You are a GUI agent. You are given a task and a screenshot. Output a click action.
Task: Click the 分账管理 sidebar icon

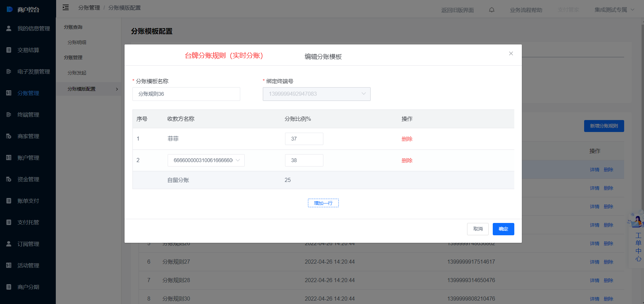[x=9, y=93]
